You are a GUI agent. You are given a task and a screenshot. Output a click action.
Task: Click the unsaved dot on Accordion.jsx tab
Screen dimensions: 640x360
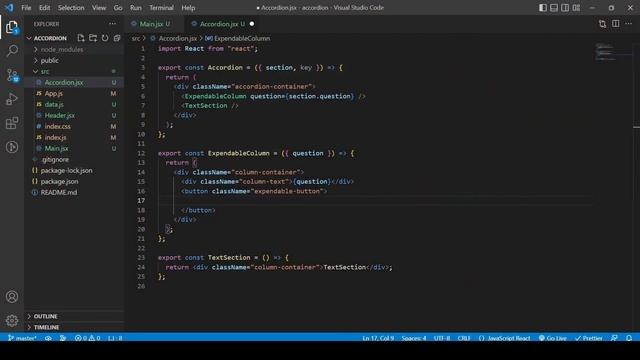[252, 24]
